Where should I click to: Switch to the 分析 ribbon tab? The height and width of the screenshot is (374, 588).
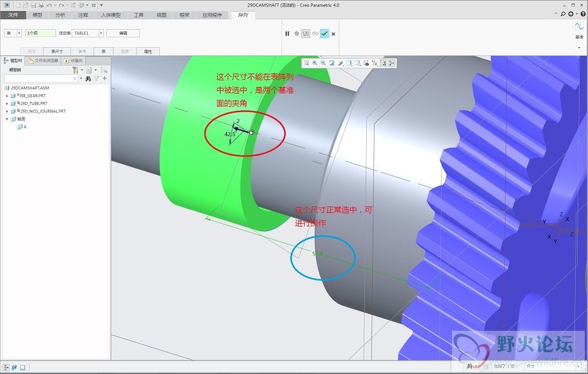pos(60,15)
